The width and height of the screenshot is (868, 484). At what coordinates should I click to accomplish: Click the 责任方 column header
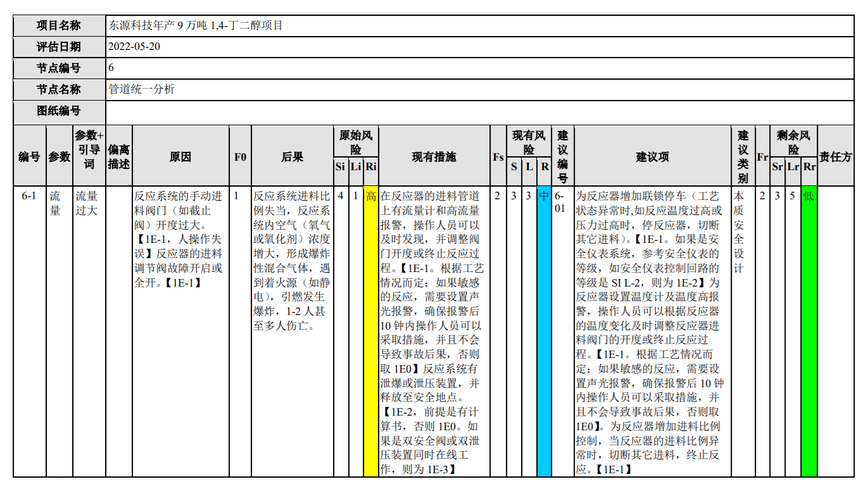(x=836, y=155)
